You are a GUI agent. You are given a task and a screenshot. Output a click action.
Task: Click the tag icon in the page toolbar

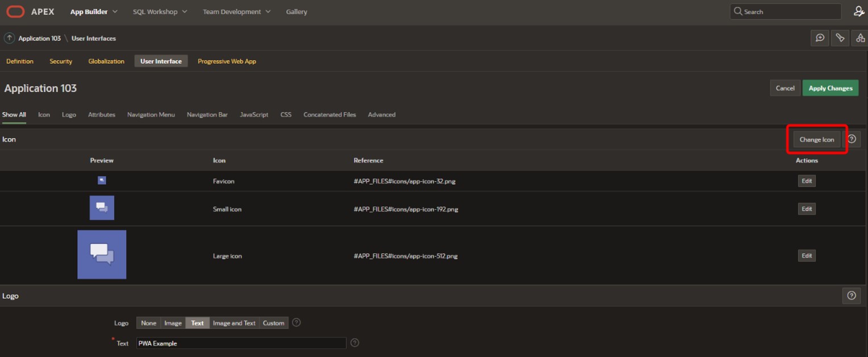(840, 38)
